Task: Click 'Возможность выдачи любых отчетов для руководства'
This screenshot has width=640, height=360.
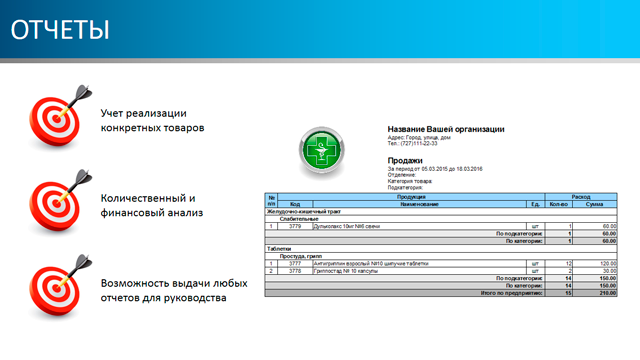Action: (x=174, y=290)
